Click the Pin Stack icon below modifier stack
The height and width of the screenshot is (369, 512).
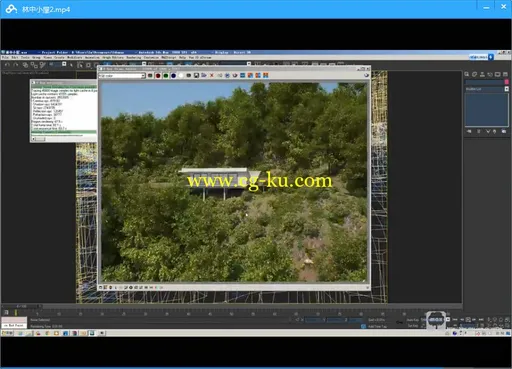(469, 132)
